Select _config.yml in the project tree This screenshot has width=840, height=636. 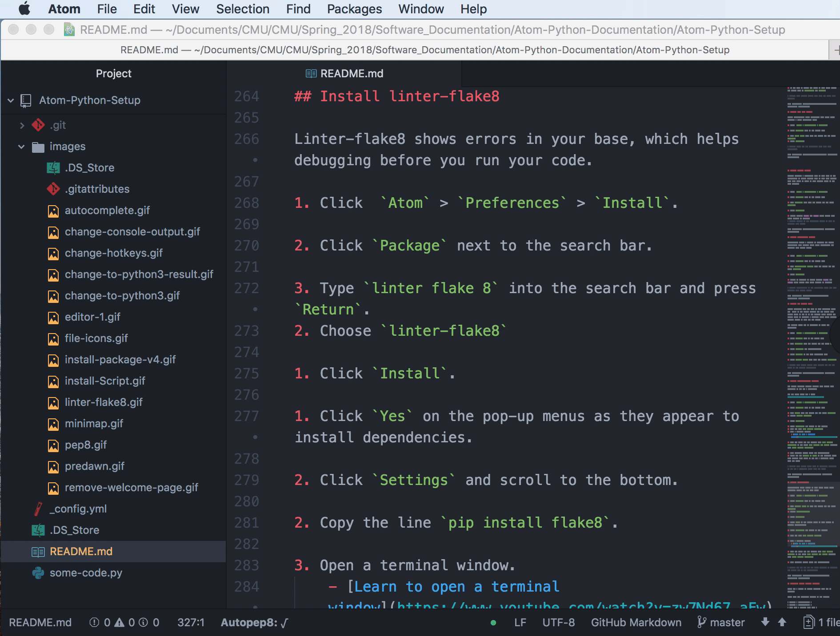coord(78,509)
